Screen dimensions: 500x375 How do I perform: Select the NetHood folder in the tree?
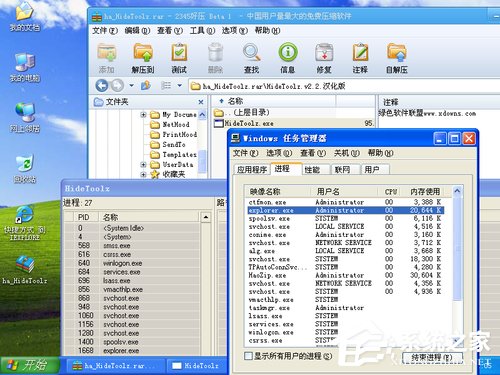170,125
